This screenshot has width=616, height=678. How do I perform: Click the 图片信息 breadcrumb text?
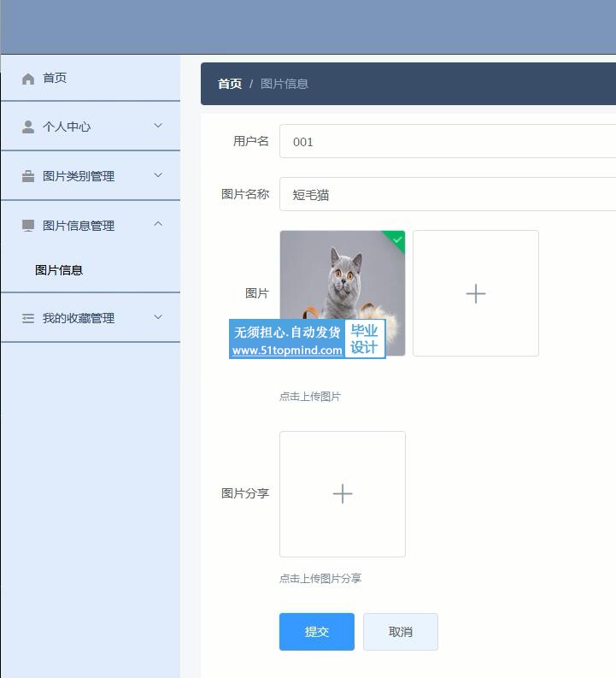coord(285,84)
